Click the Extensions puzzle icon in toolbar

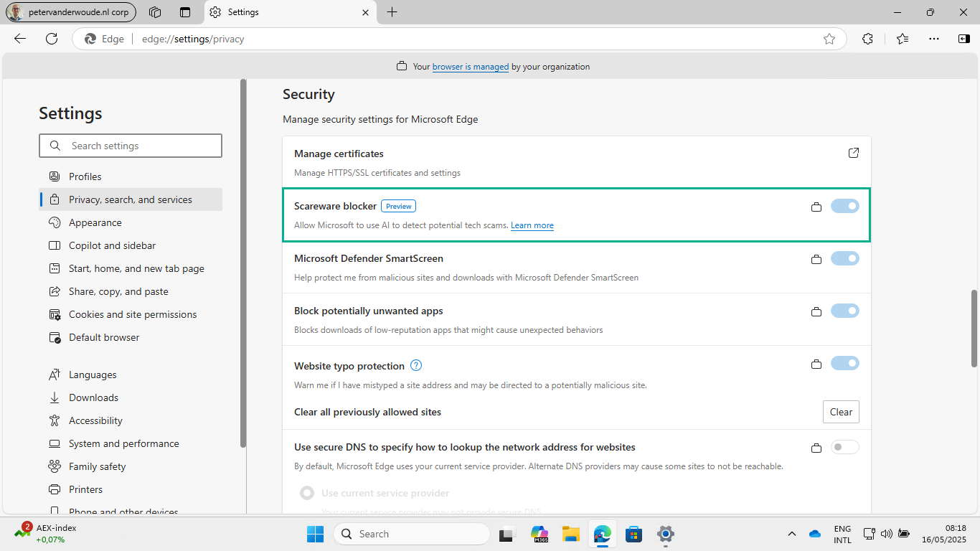click(867, 39)
